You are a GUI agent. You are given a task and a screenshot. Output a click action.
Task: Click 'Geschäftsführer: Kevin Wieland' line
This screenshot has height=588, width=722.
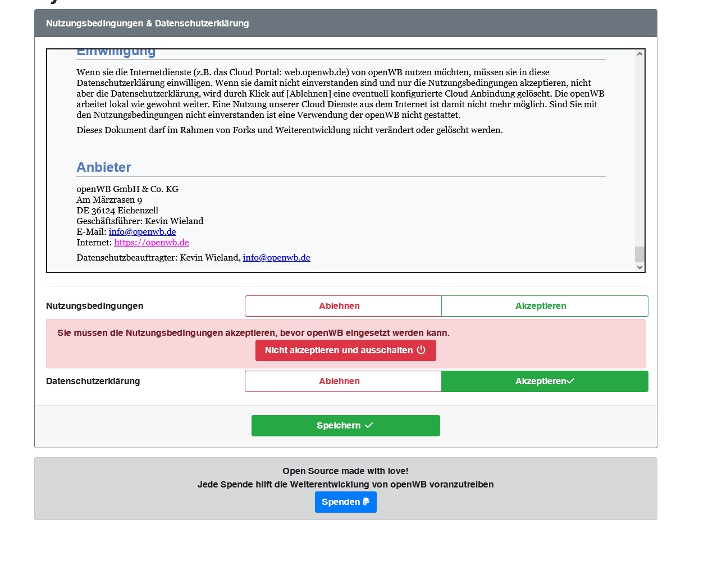pyautogui.click(x=140, y=221)
